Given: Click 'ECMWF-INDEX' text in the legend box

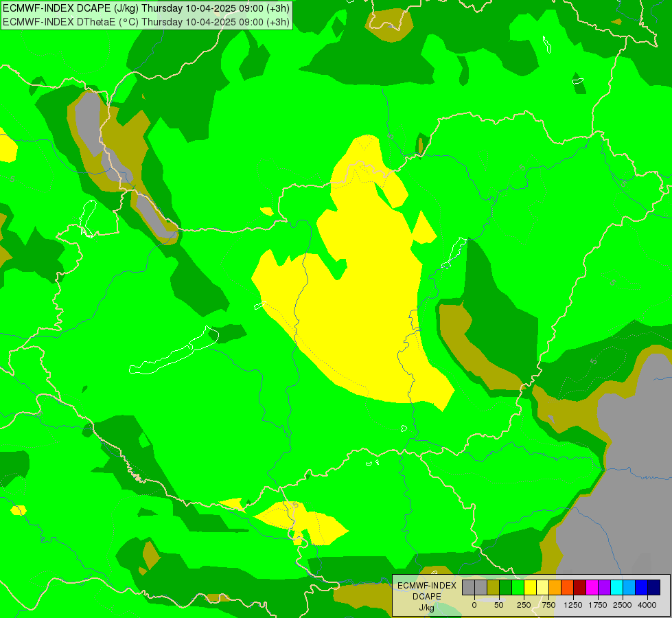Looking at the screenshot, I should coord(427,586).
